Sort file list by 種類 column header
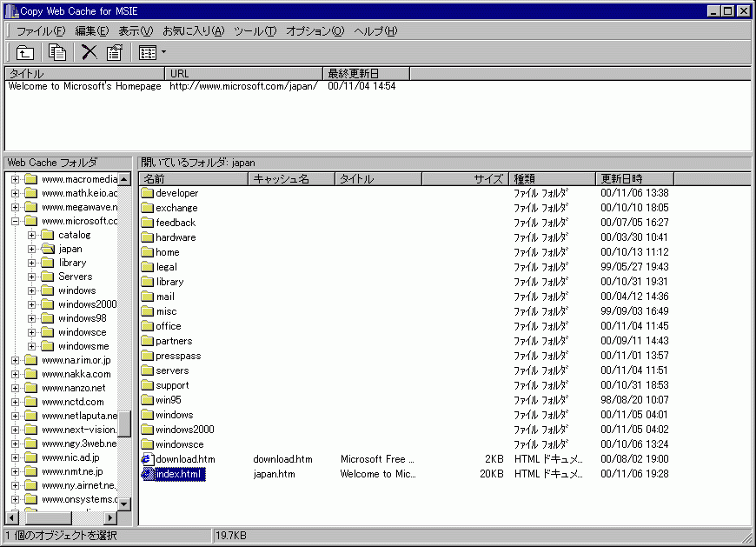The height and width of the screenshot is (547, 756). pyautogui.click(x=552, y=179)
